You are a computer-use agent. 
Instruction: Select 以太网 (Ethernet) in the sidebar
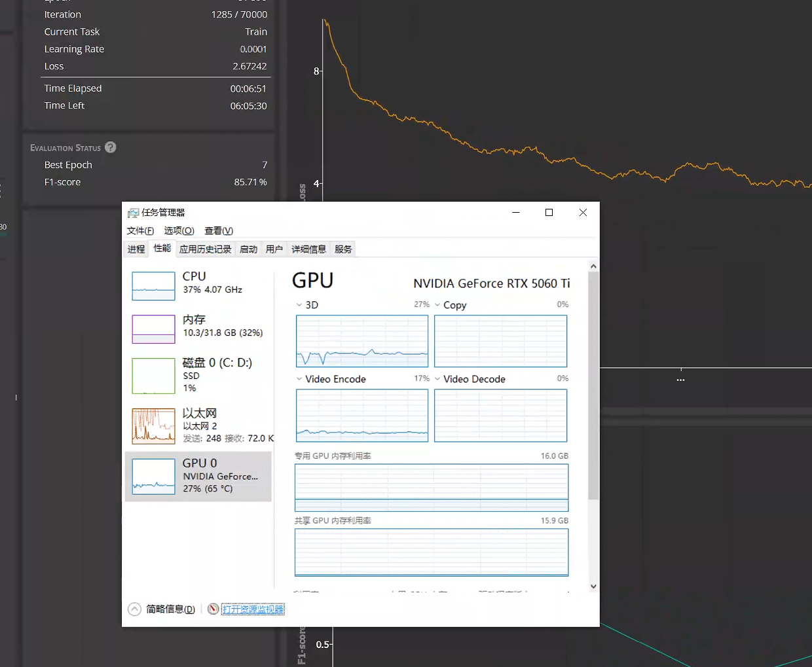click(153, 425)
